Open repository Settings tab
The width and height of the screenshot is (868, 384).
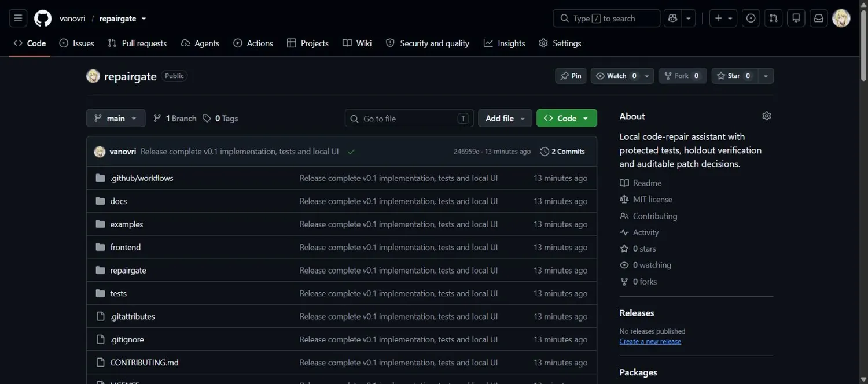click(x=560, y=43)
